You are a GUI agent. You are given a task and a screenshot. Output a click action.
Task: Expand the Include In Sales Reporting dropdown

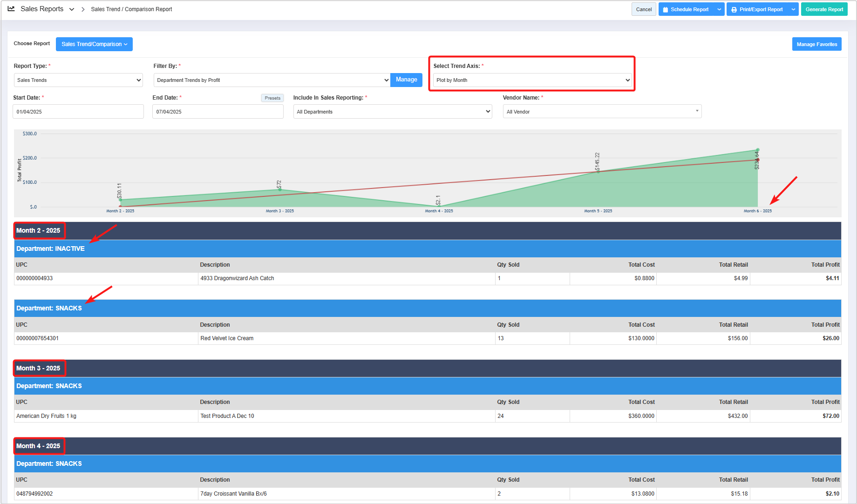click(393, 112)
